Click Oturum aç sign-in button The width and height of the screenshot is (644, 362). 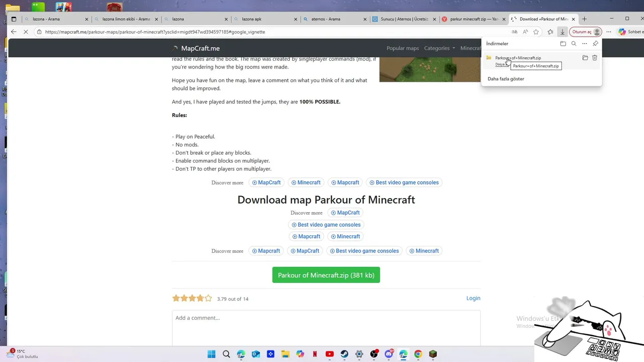(x=586, y=32)
